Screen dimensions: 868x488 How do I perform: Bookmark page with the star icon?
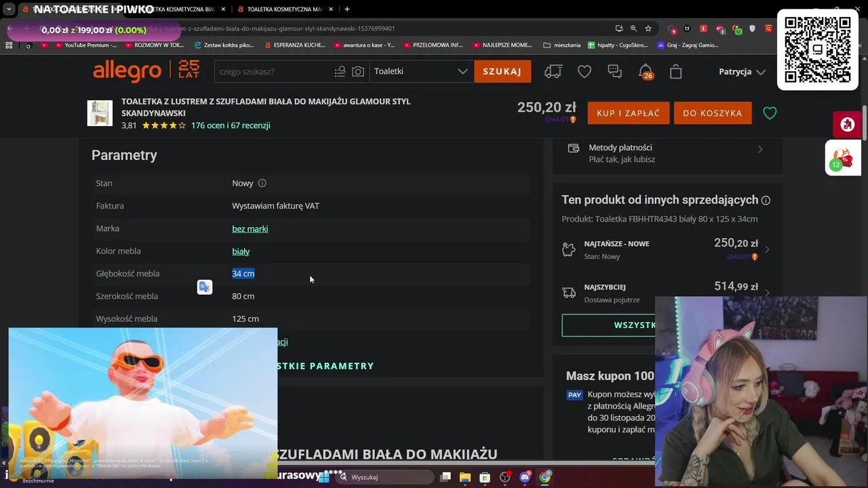[648, 28]
